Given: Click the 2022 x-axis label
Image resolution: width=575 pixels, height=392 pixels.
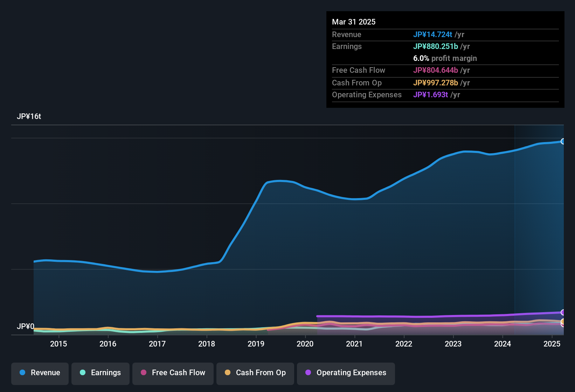Looking at the screenshot, I should (x=404, y=344).
